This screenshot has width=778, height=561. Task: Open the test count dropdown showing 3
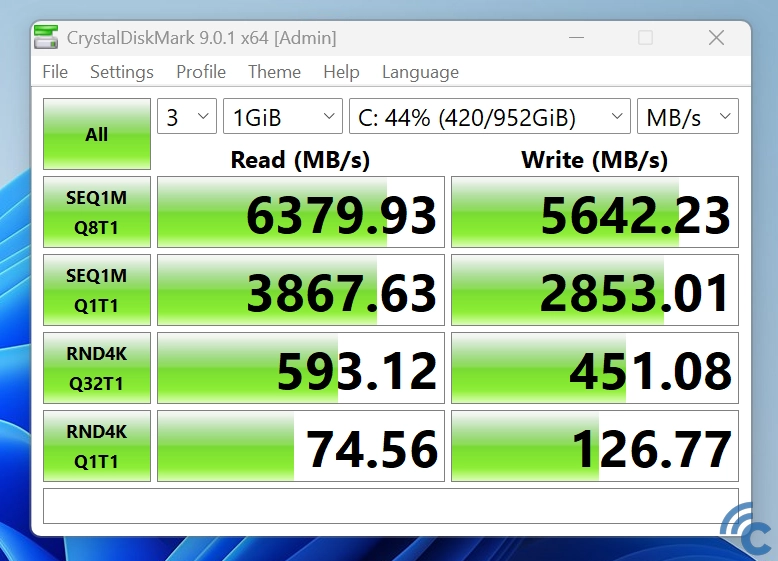click(x=187, y=117)
